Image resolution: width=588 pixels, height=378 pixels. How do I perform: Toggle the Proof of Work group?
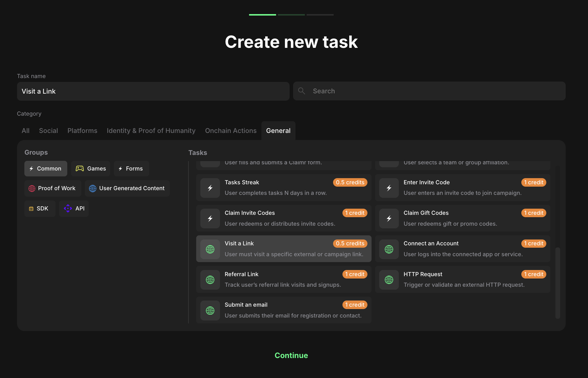(x=53, y=188)
